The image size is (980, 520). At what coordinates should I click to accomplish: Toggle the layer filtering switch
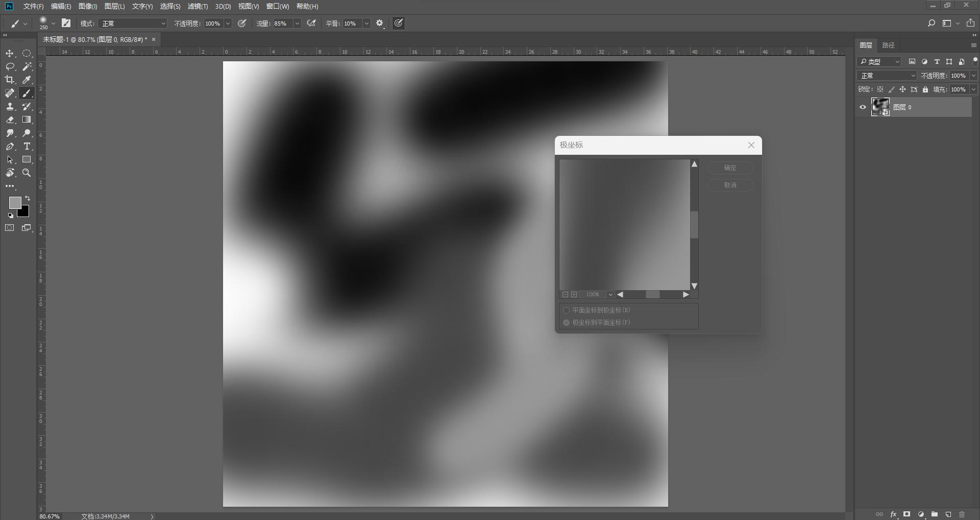click(x=975, y=60)
